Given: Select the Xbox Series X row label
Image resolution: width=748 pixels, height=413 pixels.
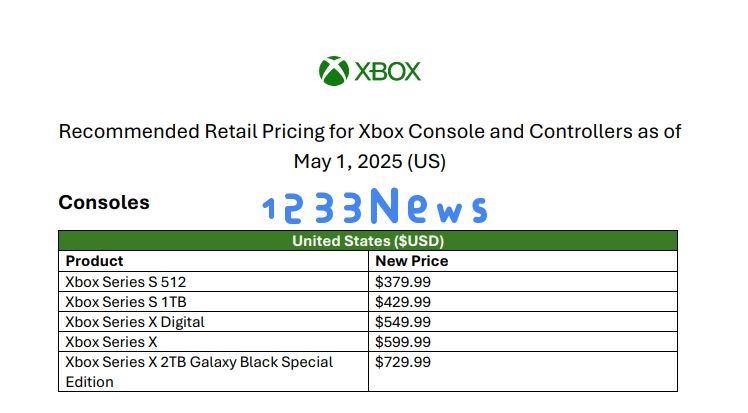Looking at the screenshot, I should [213, 342].
